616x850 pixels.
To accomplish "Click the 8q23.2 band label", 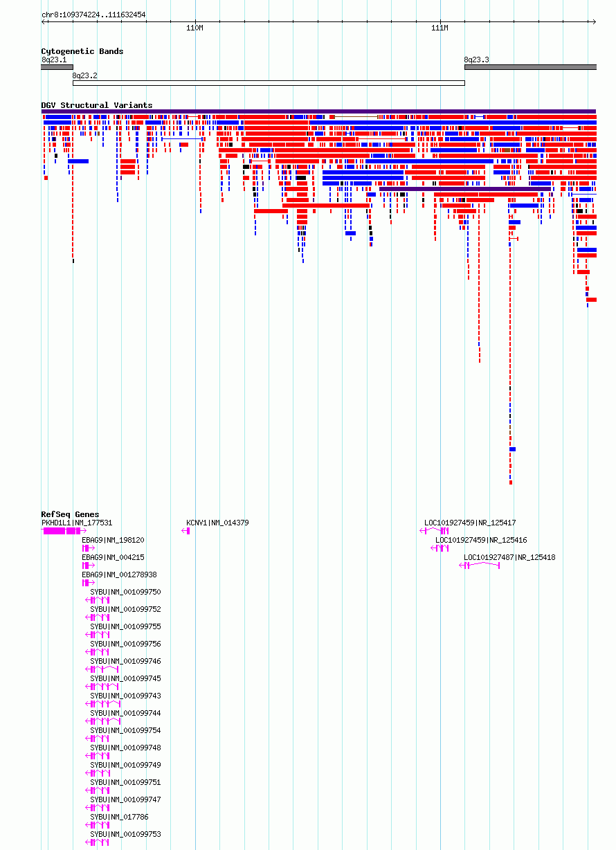I will (x=84, y=75).
